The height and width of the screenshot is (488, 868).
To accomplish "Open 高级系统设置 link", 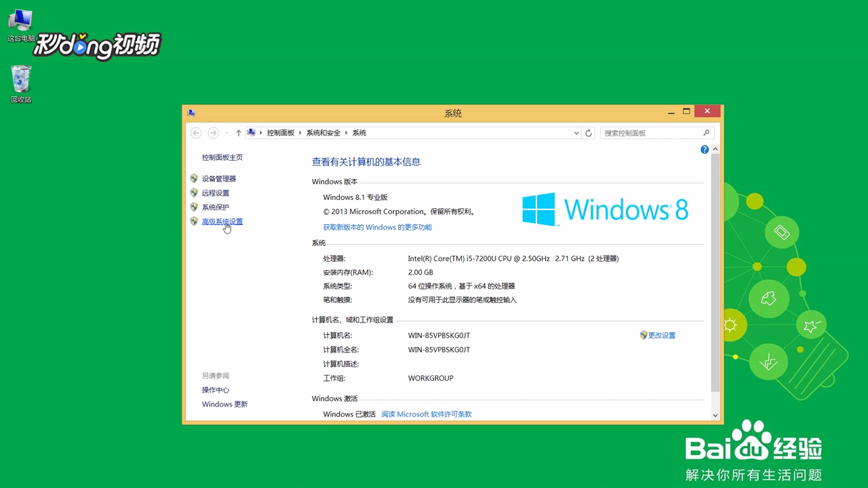I will 222,222.
